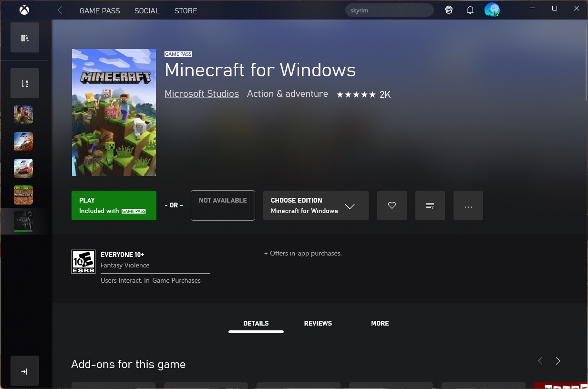588x389 pixels.
Task: Click the NOT AVAILABLE button
Action: 223,205
